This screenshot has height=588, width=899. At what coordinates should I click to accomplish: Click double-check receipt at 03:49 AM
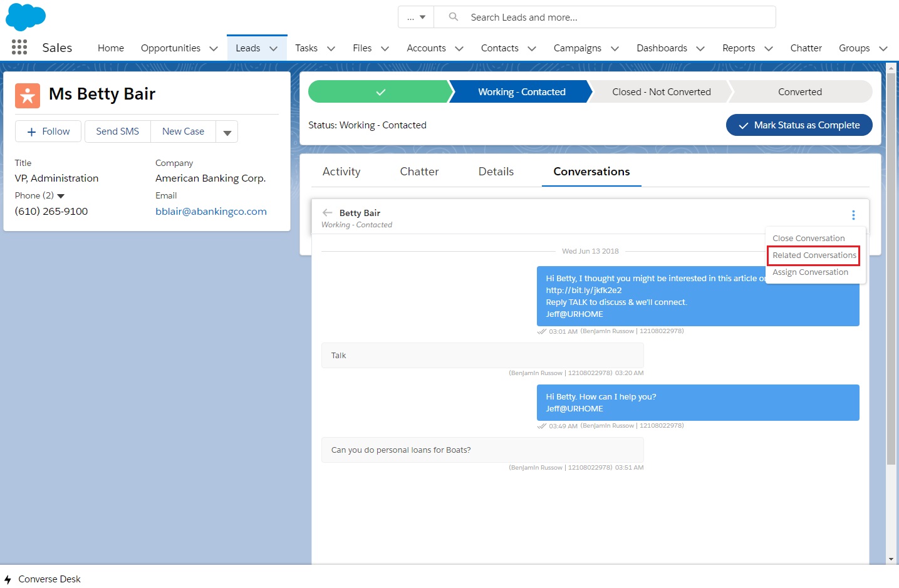tap(542, 426)
